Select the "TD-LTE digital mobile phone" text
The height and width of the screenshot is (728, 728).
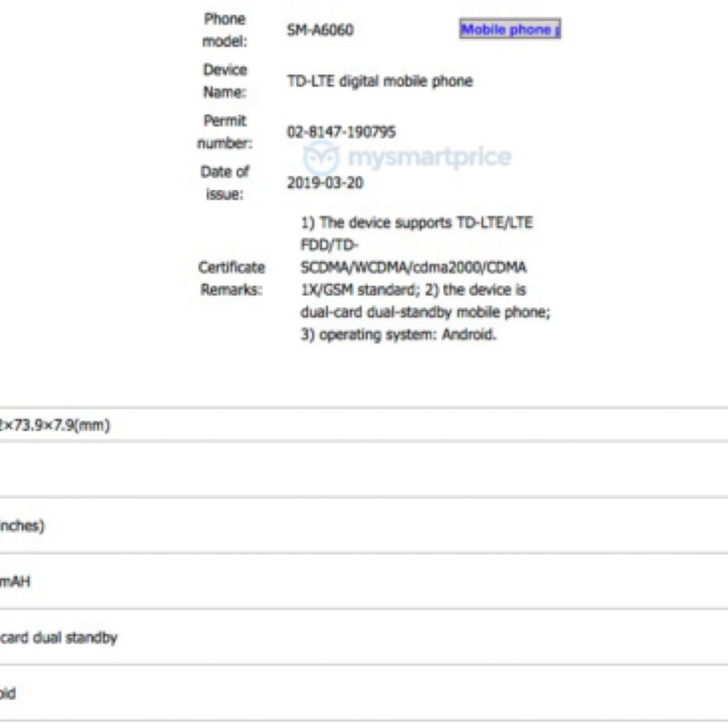[x=379, y=81]
